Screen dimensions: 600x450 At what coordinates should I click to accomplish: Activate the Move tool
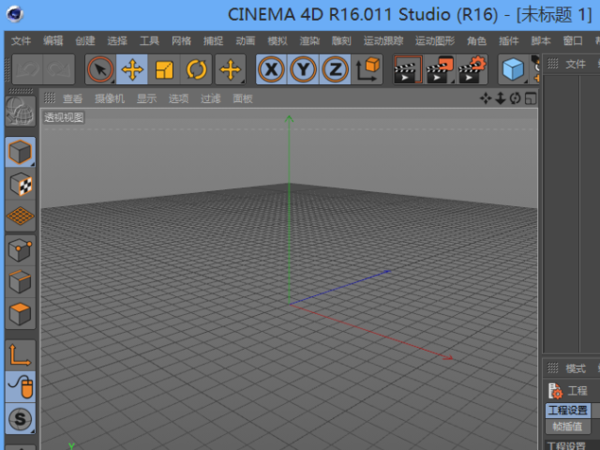coord(133,69)
